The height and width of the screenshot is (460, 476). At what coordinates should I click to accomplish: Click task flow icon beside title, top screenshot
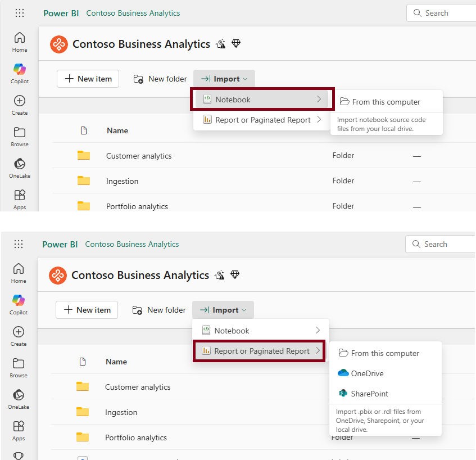pyautogui.click(x=221, y=44)
